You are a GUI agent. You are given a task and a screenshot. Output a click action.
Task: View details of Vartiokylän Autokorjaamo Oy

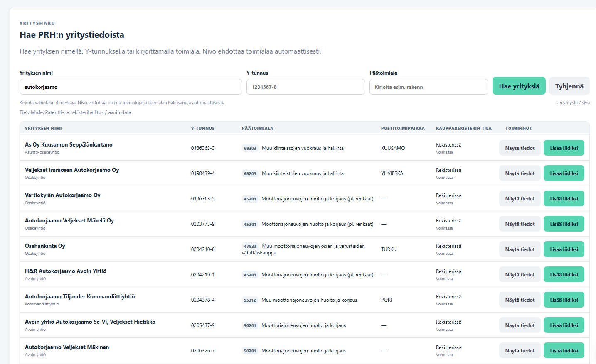(x=520, y=198)
